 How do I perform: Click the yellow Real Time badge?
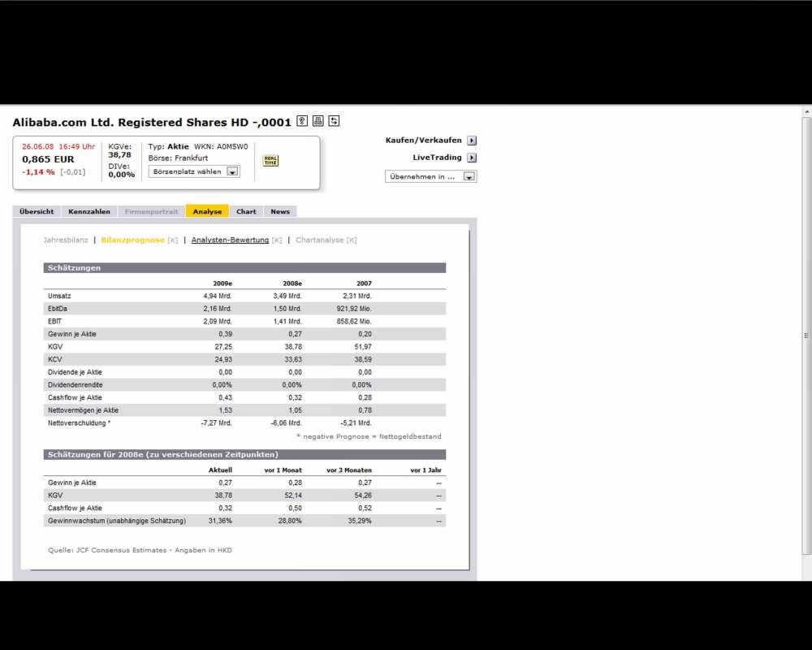(270, 161)
